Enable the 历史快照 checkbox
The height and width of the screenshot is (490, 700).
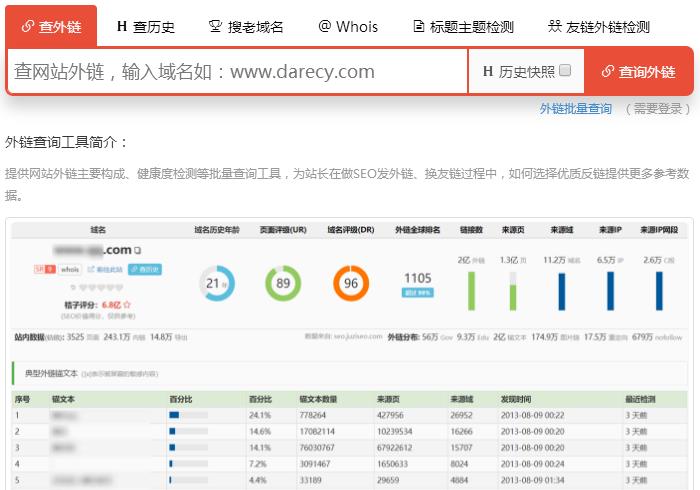coord(565,71)
